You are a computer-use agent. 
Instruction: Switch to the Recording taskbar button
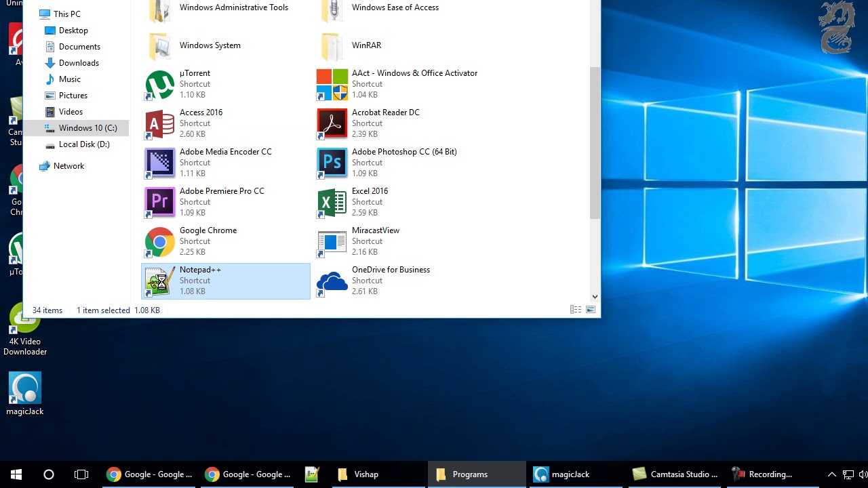point(774,474)
